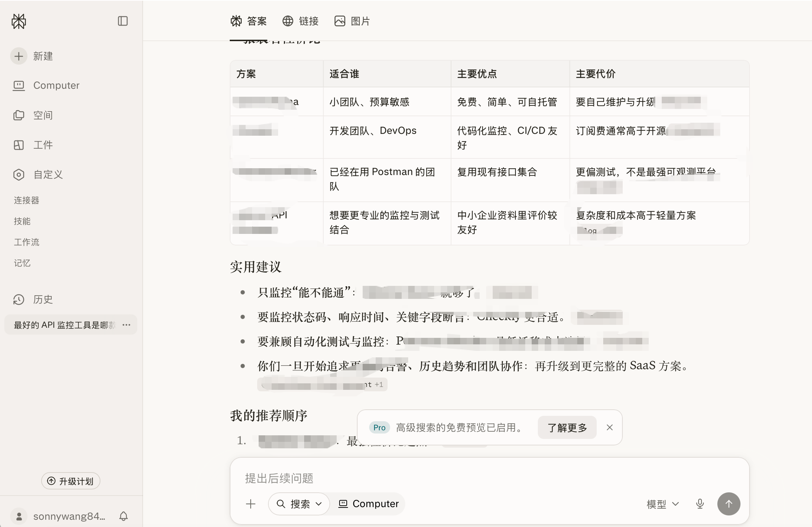Click the 了解更多 button

(x=567, y=427)
